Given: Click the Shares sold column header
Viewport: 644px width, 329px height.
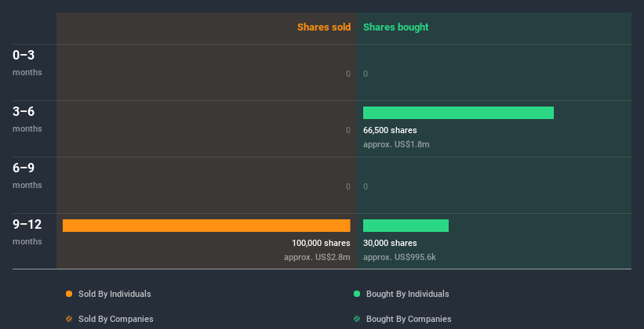Looking at the screenshot, I should (x=324, y=27).
